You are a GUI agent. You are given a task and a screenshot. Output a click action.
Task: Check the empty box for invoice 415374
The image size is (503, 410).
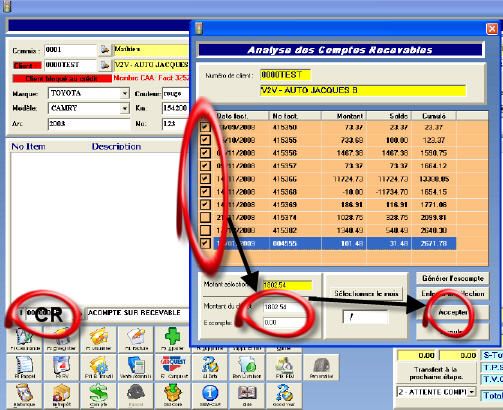205,217
